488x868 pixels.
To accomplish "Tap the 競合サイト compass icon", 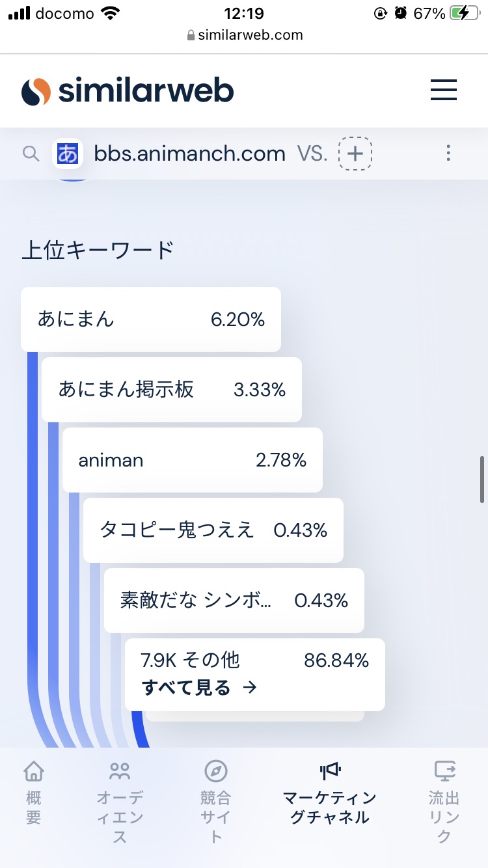I will pyautogui.click(x=215, y=771).
